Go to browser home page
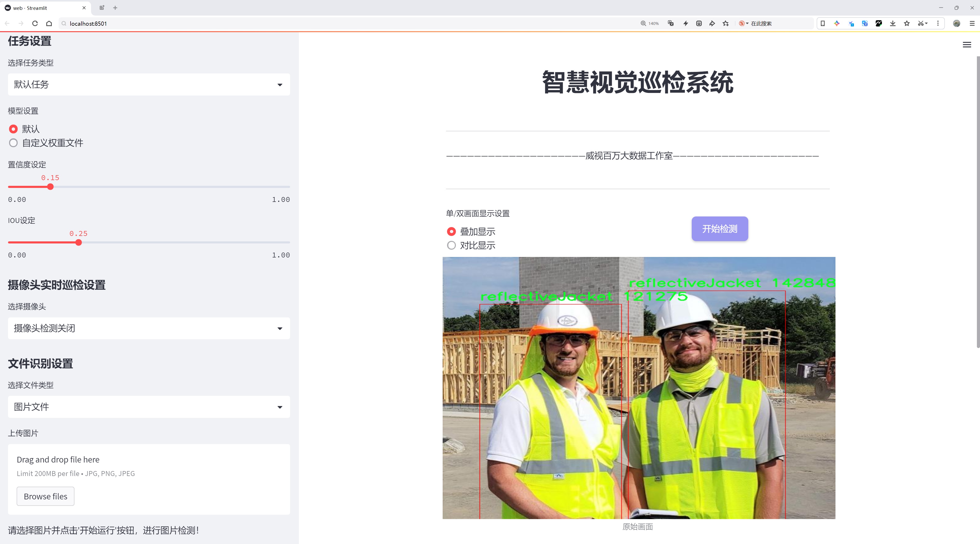The image size is (980, 544). pyautogui.click(x=49, y=24)
